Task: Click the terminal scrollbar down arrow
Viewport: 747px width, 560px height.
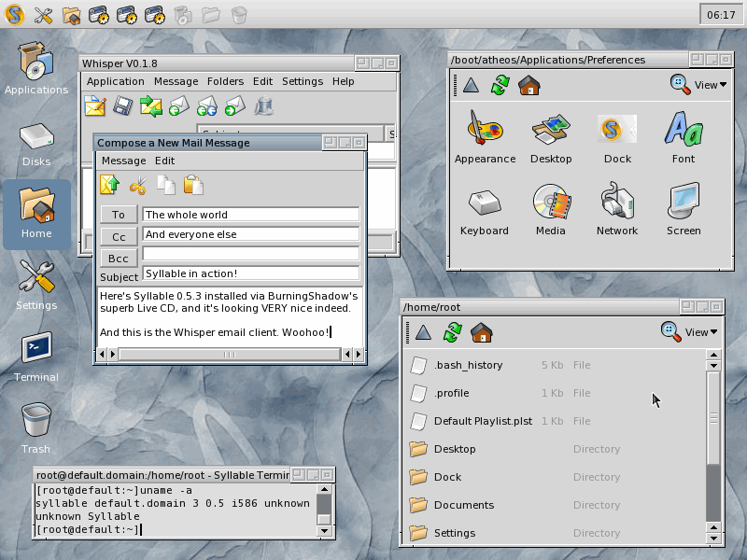Action: click(324, 531)
